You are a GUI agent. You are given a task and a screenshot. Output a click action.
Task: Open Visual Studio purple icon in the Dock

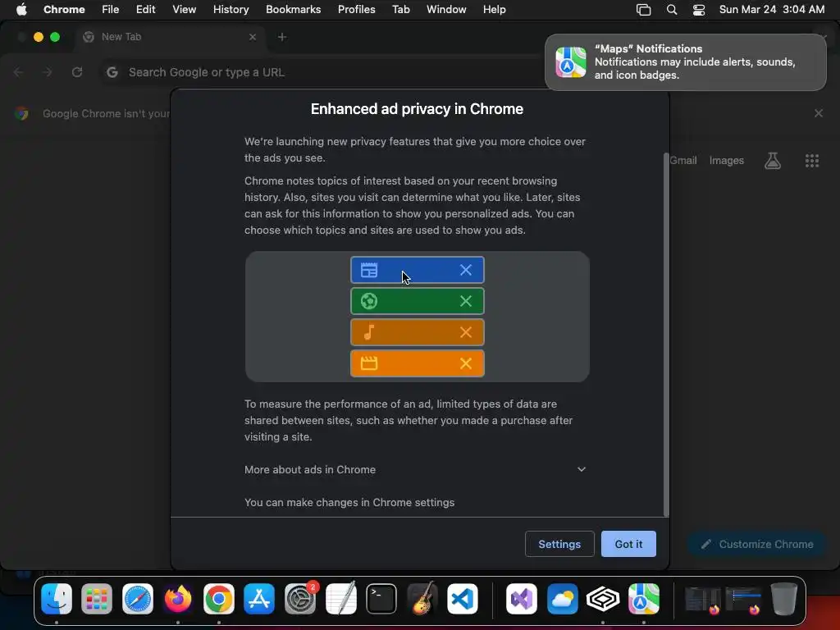(x=521, y=598)
